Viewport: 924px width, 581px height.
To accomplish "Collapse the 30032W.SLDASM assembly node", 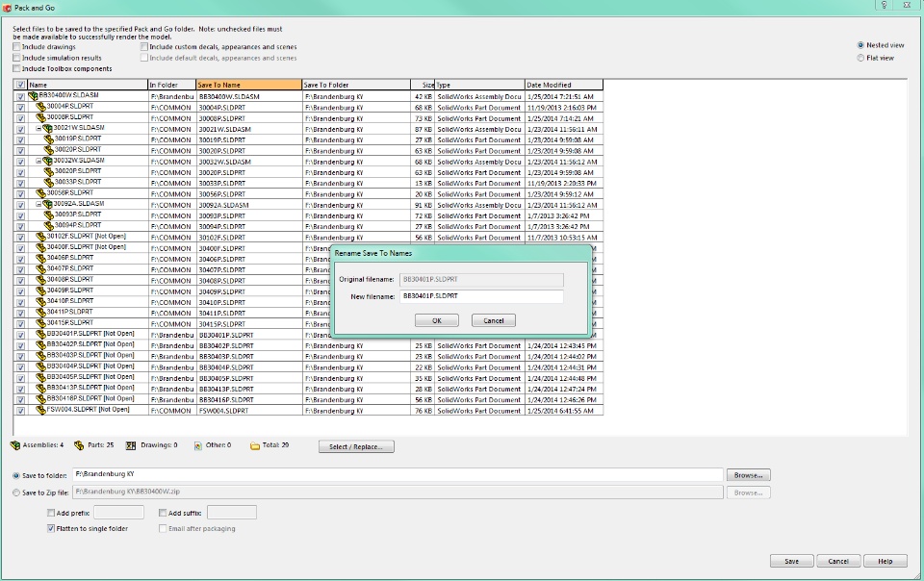I will (38, 161).
